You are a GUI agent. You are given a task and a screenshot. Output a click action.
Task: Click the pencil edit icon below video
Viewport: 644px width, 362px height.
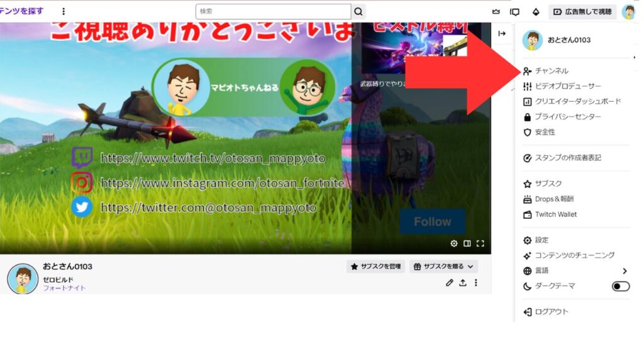coord(449,283)
